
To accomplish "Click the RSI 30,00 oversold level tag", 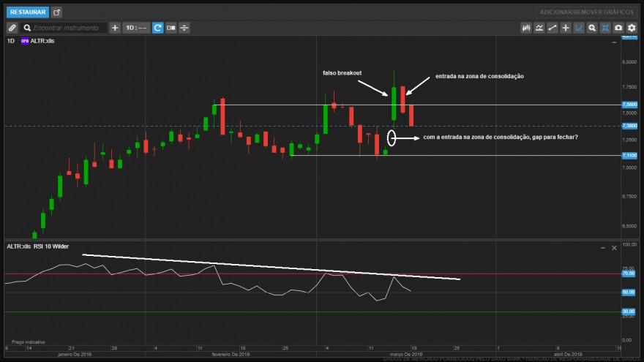I will point(629,312).
